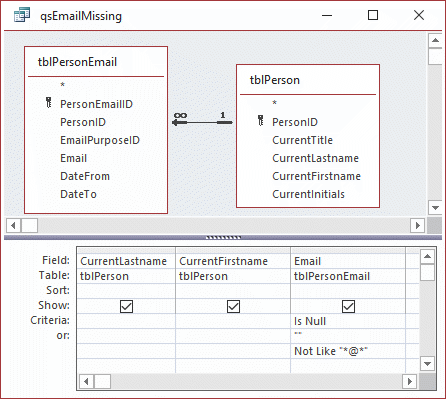Click up arrow of design grid vertical scrollbar
The height and width of the screenshot is (399, 446).
427,257
